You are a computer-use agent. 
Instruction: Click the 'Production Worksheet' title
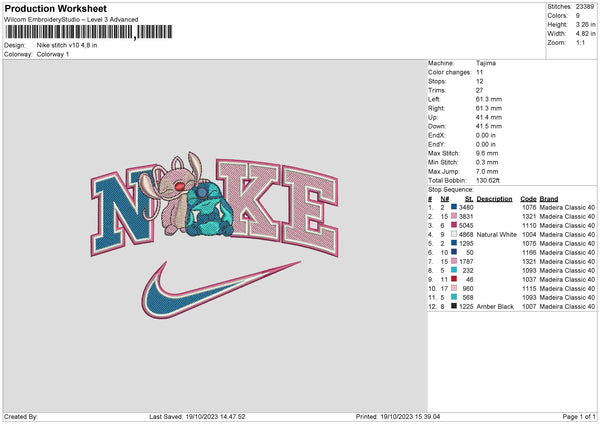click(x=55, y=8)
